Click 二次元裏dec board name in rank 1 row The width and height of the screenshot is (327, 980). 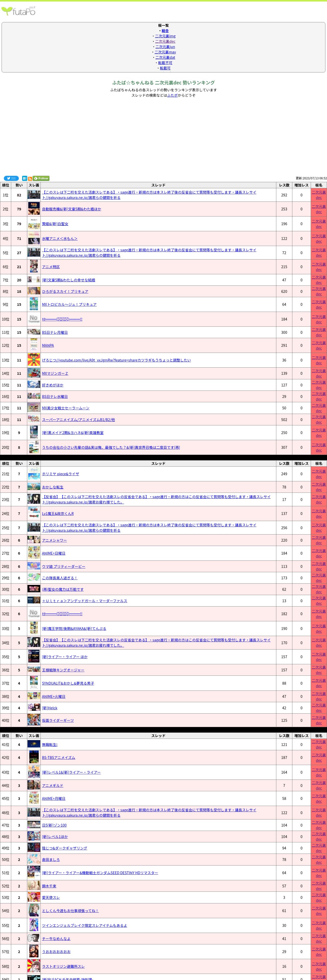[x=319, y=195]
